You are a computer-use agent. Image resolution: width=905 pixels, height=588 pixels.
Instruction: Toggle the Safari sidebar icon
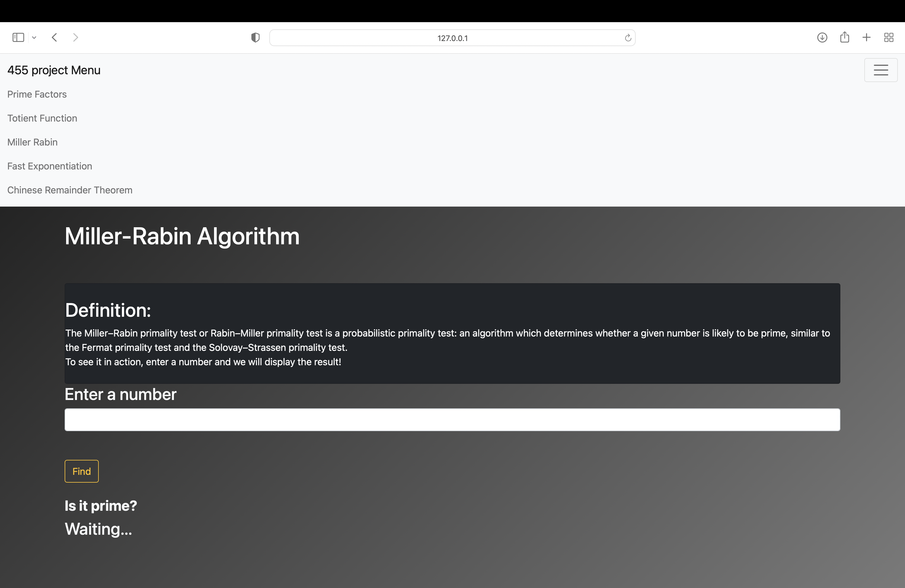(x=18, y=37)
